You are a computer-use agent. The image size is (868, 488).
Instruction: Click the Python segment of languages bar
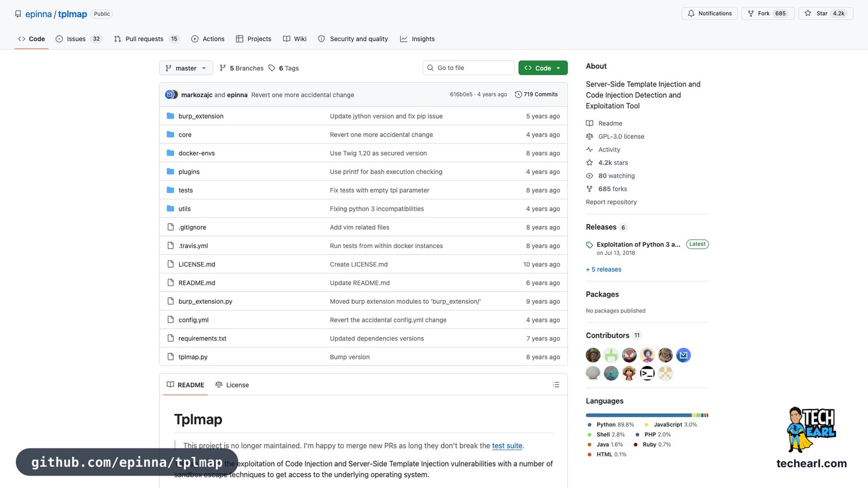pyautogui.click(x=639, y=415)
